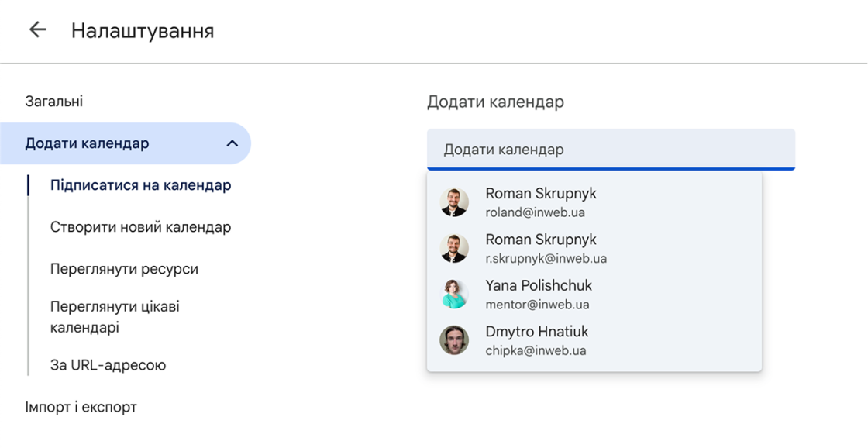Click avatar of r.skrupnyk@inweb.ua
The width and height of the screenshot is (868, 448).
pos(454,248)
